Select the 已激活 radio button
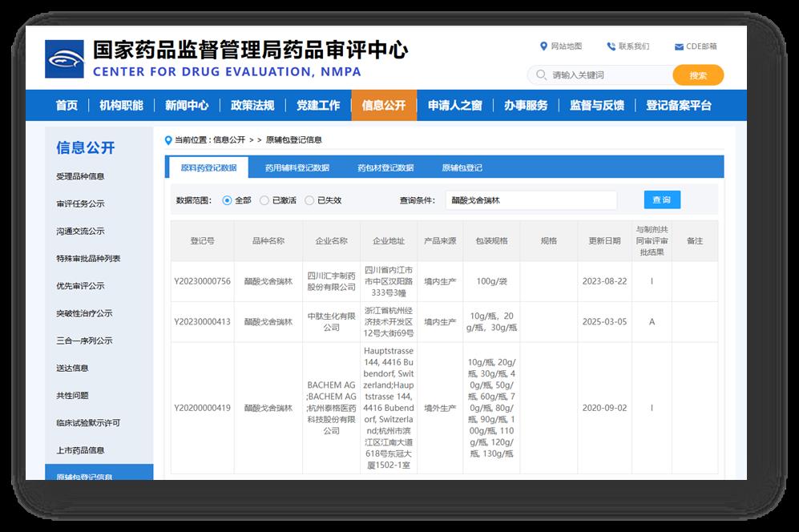Viewport: 799px width, 532px height. tap(264, 200)
